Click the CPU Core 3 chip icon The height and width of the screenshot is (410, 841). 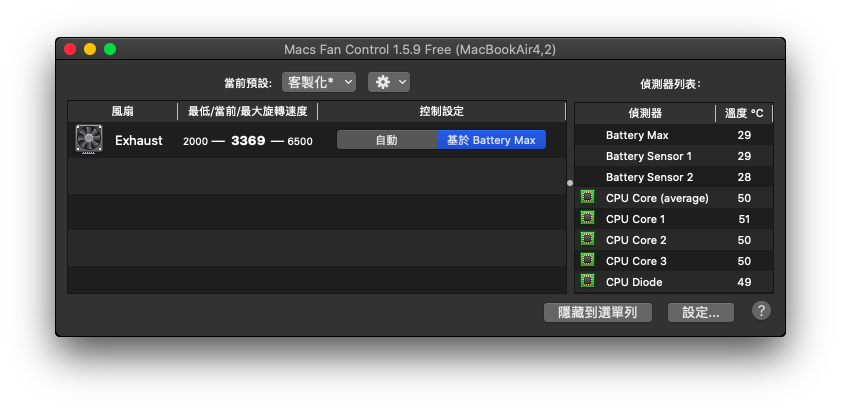(587, 261)
